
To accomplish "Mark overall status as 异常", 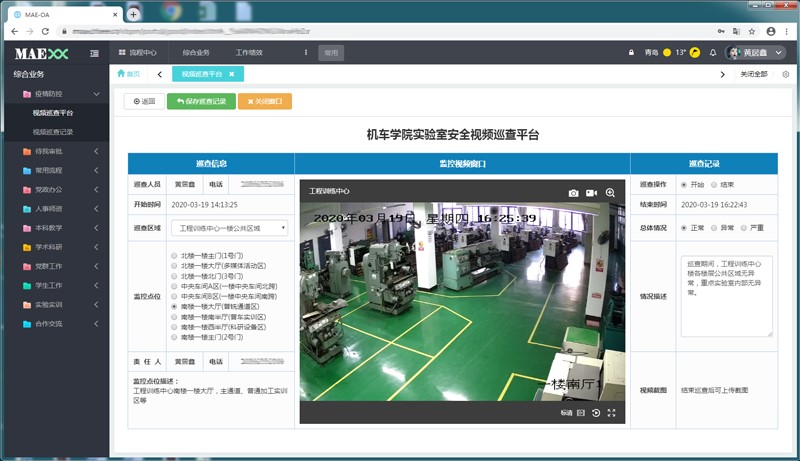I will pyautogui.click(x=714, y=228).
